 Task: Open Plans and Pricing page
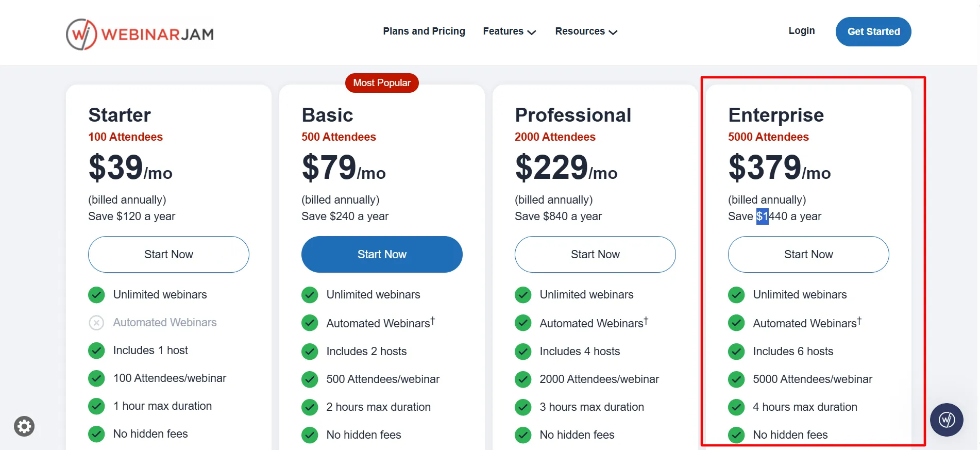424,31
